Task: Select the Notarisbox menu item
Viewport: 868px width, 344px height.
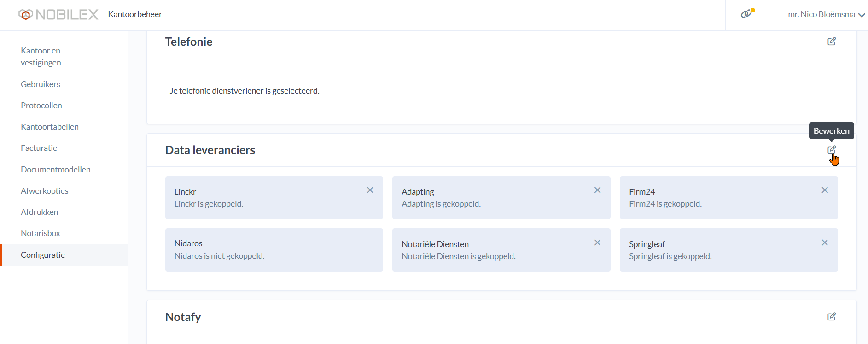Action: [x=41, y=233]
